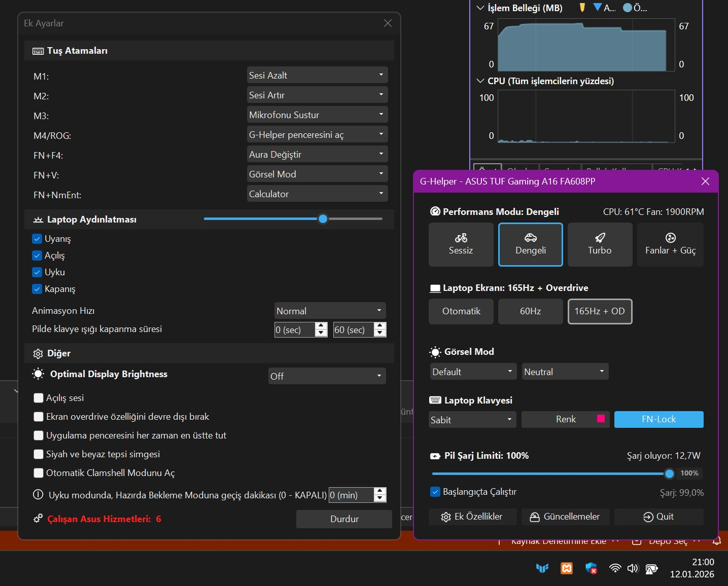This screenshot has width=728, height=586.
Task: Toggle the FN-Lock button
Action: [x=659, y=419]
